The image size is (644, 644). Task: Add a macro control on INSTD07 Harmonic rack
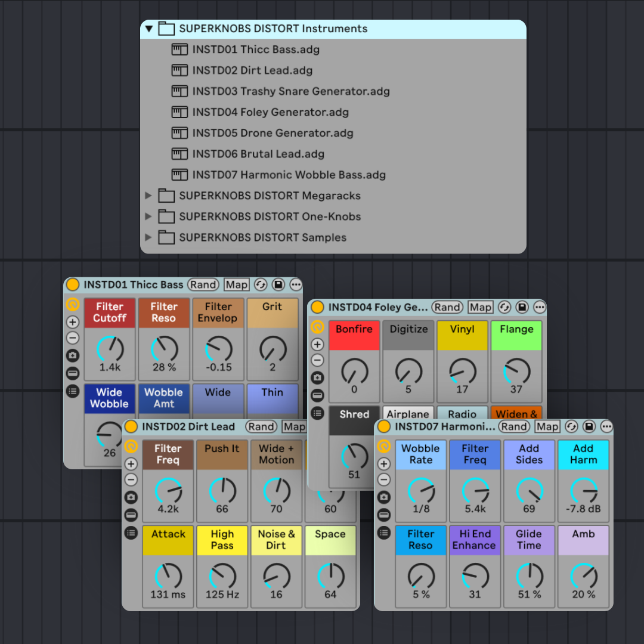tap(383, 464)
